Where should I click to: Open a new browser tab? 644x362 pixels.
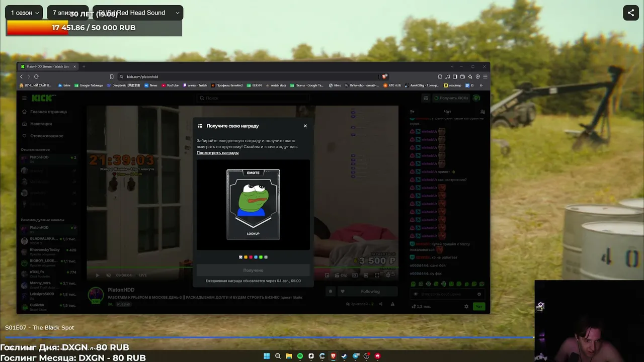[x=84, y=66]
